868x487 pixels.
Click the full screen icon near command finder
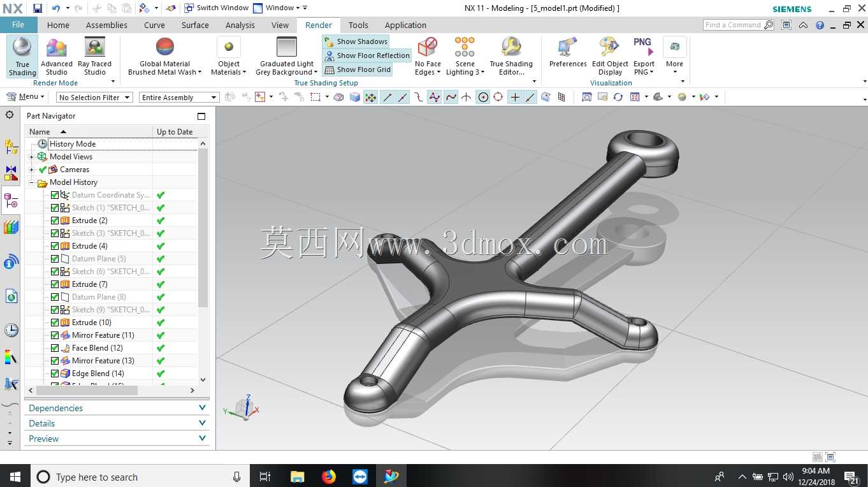786,25
